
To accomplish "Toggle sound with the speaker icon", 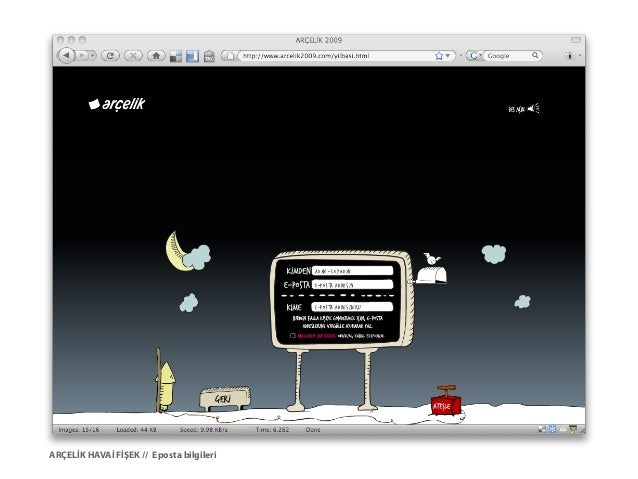I will coord(533,109).
